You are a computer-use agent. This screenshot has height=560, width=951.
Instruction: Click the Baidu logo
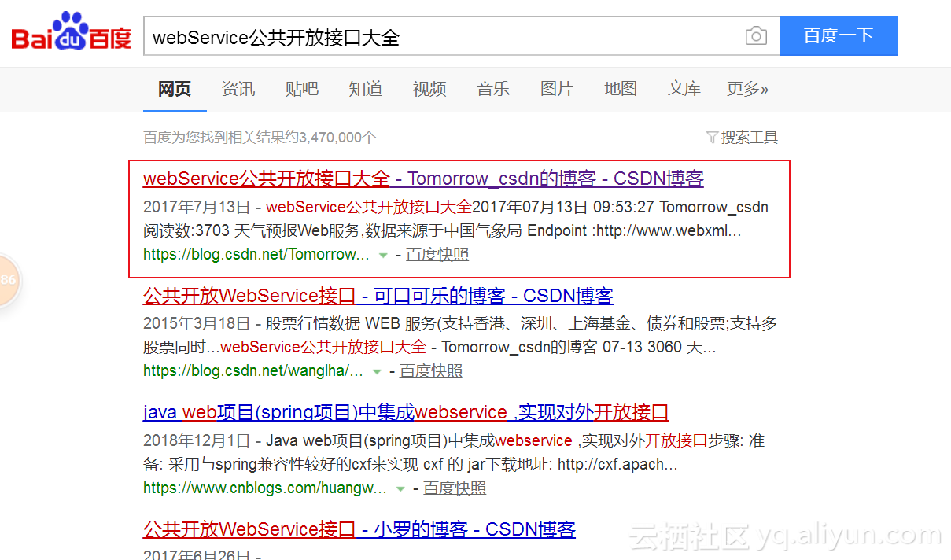pos(72,31)
